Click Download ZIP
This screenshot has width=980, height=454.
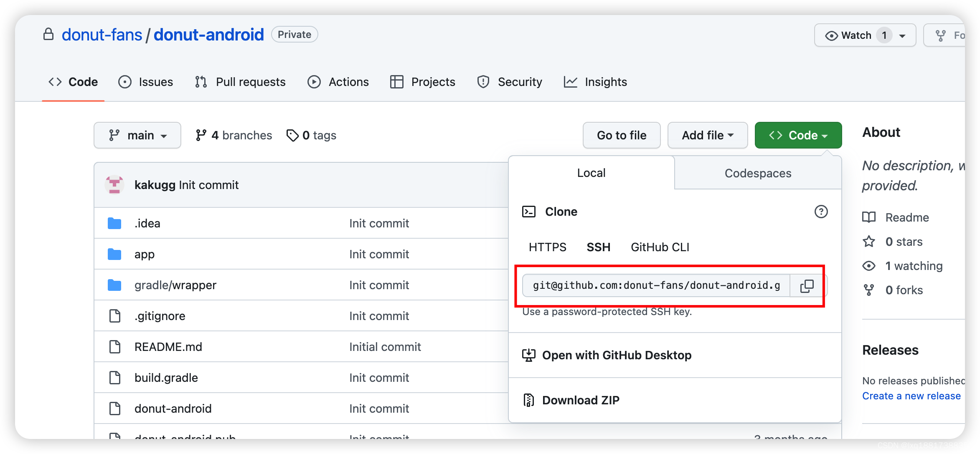(581, 400)
